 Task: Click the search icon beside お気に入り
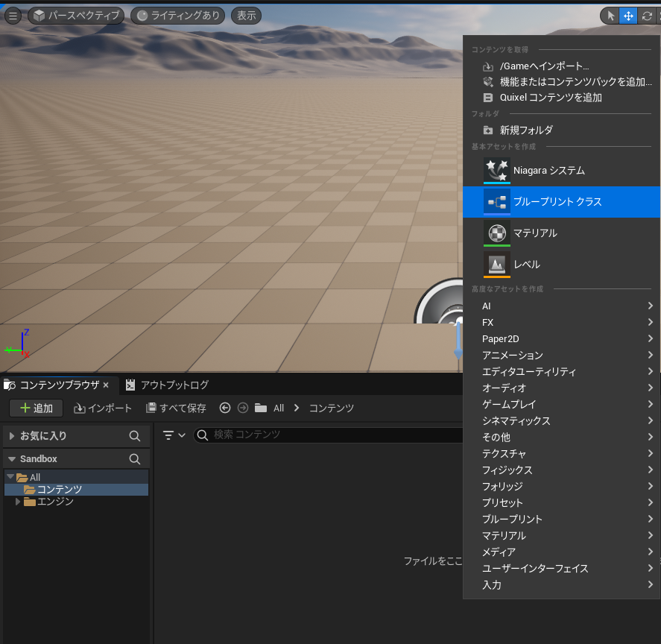click(x=135, y=436)
